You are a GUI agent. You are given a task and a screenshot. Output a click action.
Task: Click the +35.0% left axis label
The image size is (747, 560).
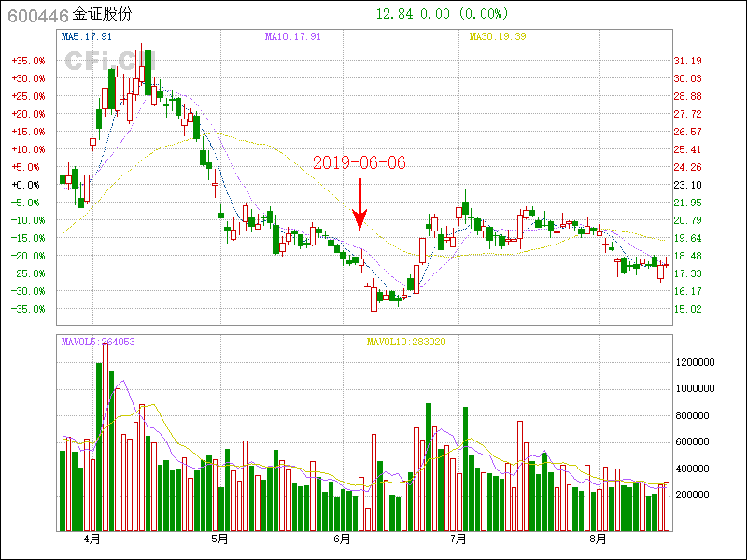click(x=28, y=61)
